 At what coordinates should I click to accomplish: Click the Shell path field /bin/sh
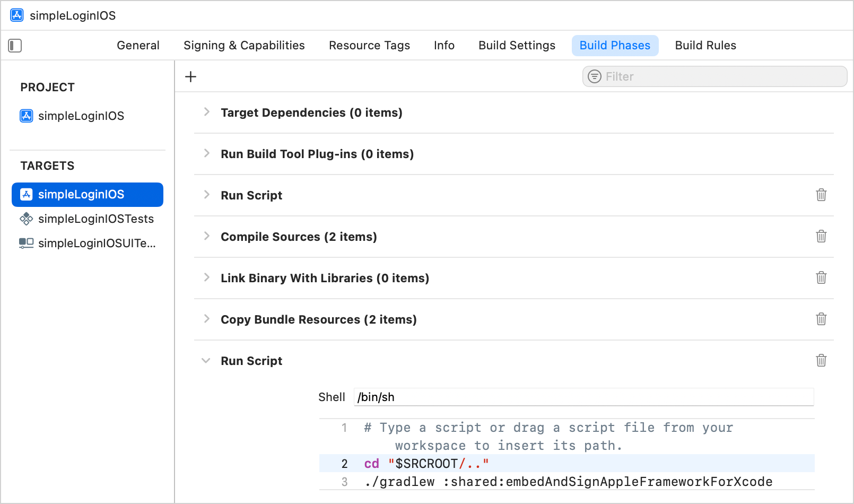pos(583,397)
